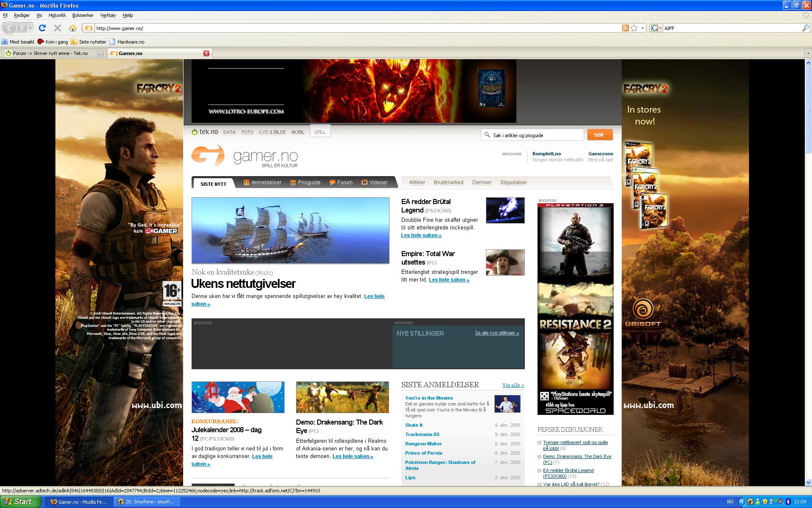Open the Mest besøkt bookmark folder
Screen dimensions: 812x508
point(18,41)
